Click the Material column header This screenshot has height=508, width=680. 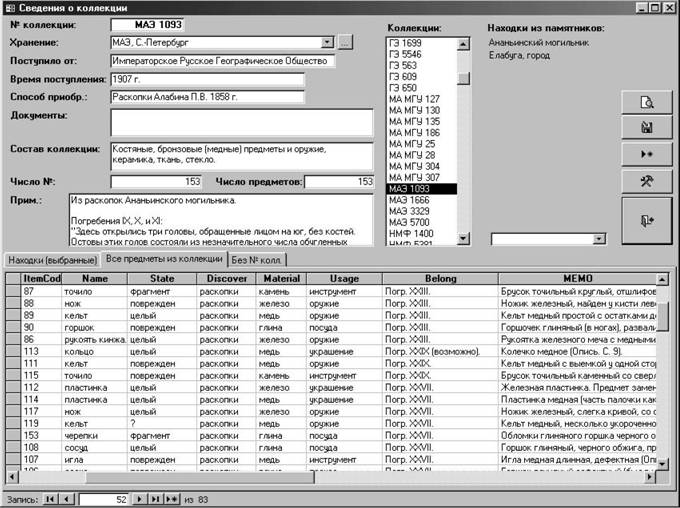tap(281, 279)
